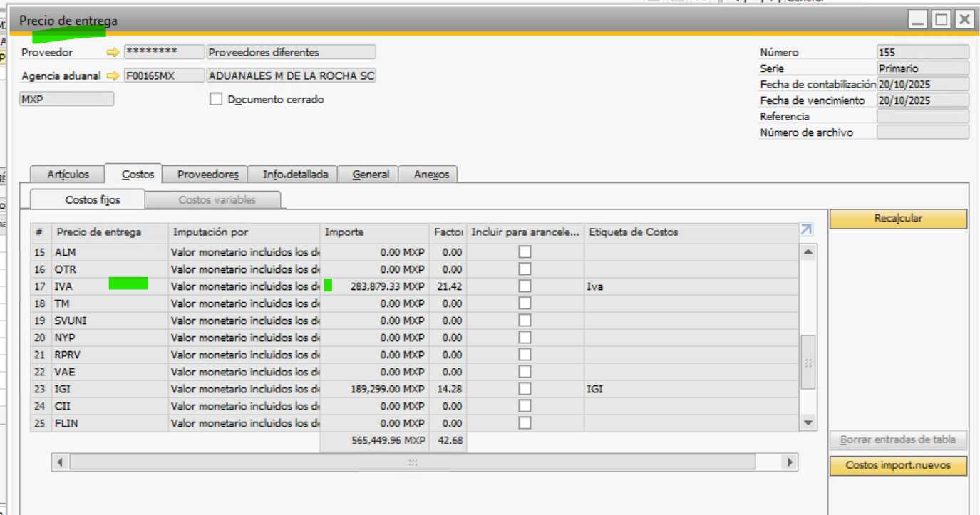
Task: Check Incluir para aranceles on IVA row
Action: click(525, 286)
